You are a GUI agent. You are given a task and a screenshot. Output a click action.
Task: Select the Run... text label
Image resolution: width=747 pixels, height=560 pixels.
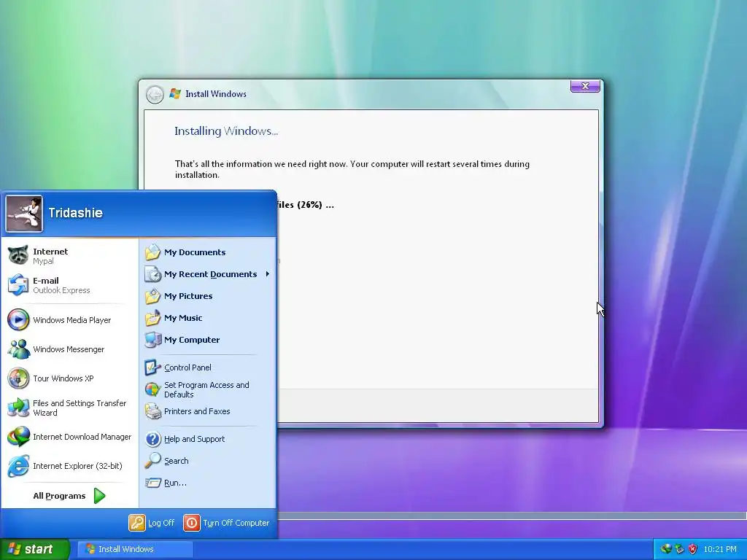click(x=175, y=483)
